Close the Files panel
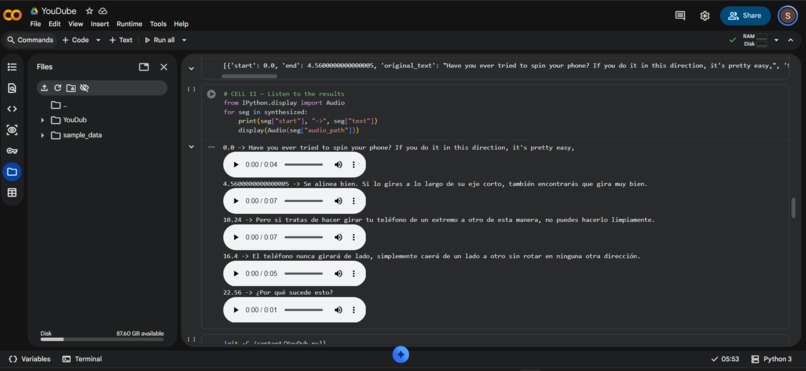The width and height of the screenshot is (806, 371). pos(164,67)
